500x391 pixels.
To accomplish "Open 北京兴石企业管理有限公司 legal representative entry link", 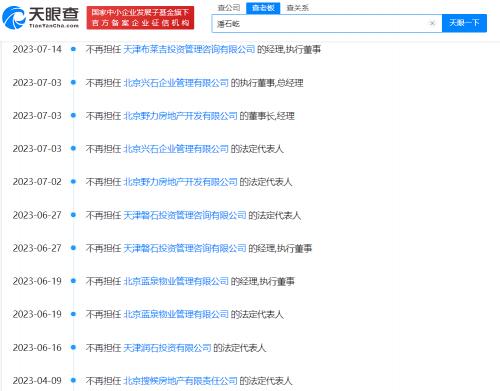I will (x=176, y=149).
